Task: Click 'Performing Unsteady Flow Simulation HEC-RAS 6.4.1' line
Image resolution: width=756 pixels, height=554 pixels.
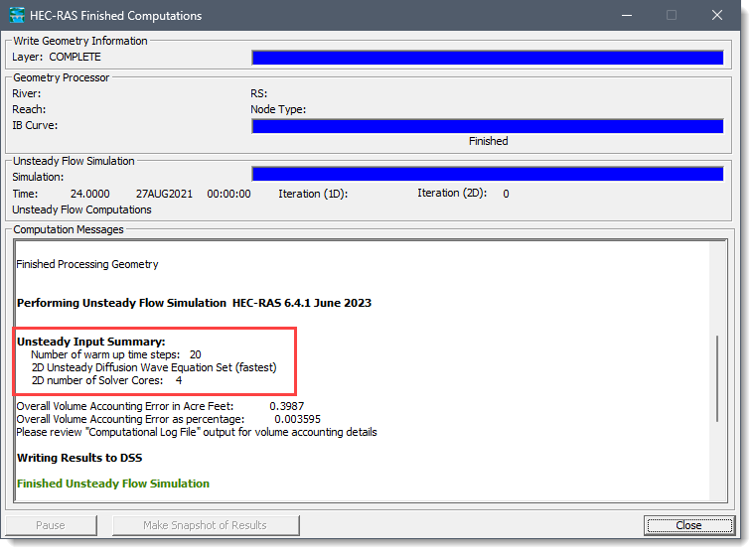Action: coord(195,303)
